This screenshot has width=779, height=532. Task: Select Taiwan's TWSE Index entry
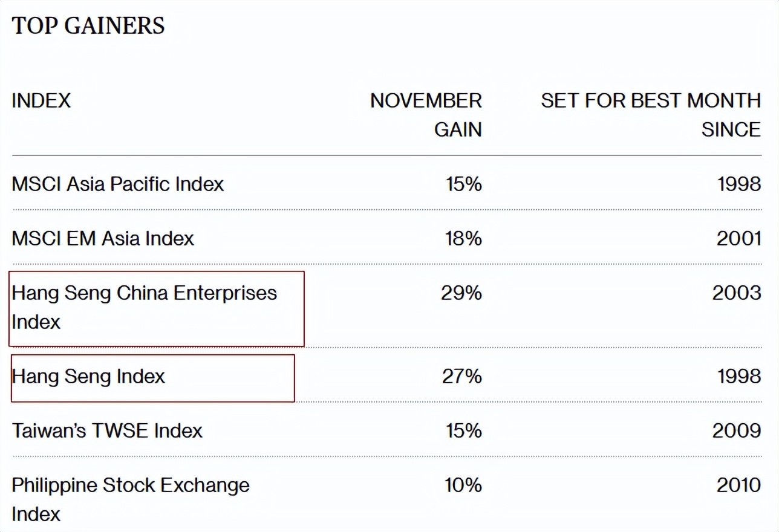[107, 430]
